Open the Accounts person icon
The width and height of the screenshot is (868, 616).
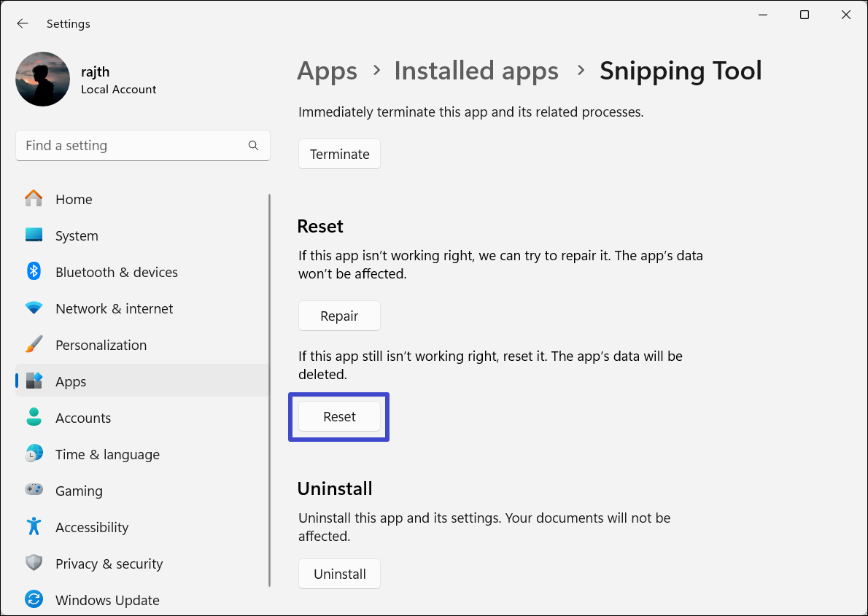tap(34, 418)
